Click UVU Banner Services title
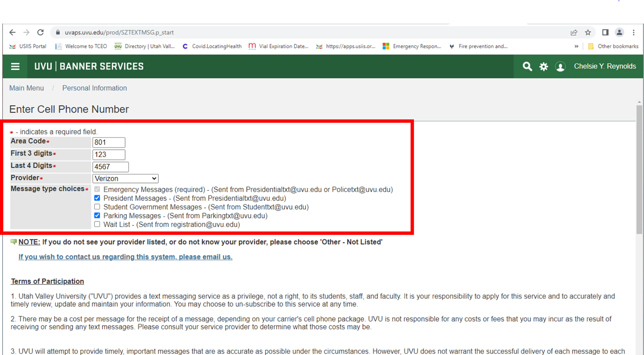644x355 pixels. click(89, 66)
